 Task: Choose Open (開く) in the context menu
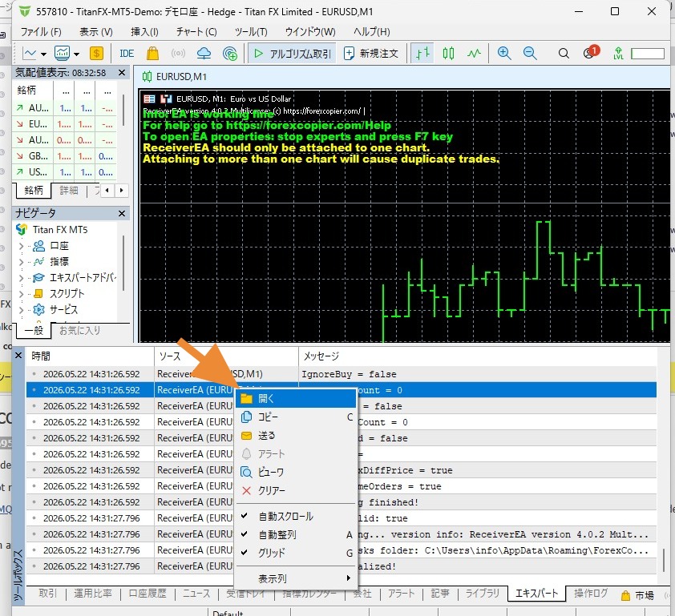click(296, 399)
